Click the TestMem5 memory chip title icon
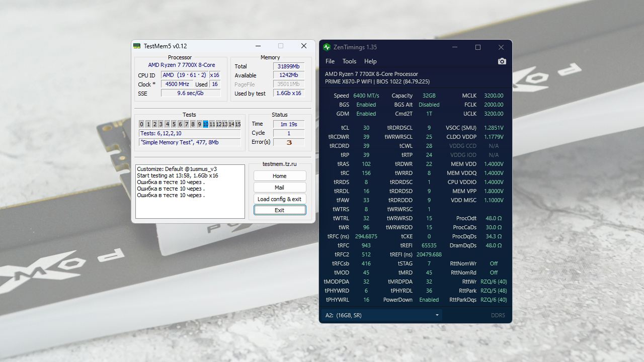This screenshot has height=362, width=644. pos(137,46)
